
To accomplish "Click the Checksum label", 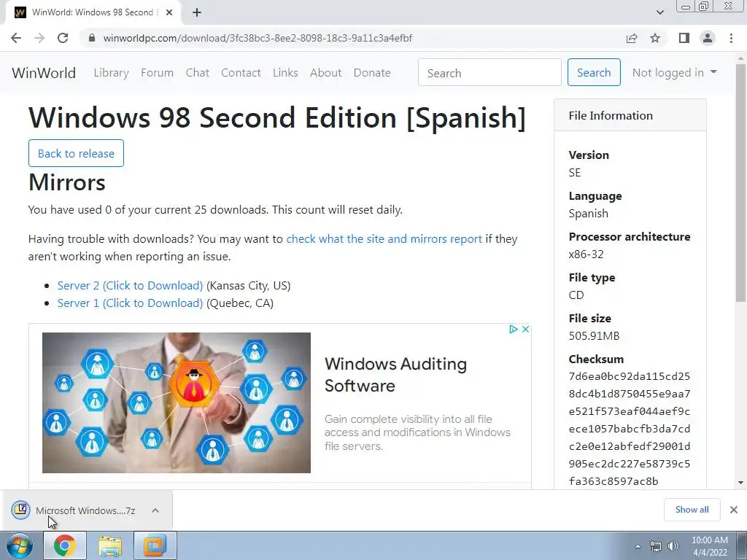I will 596,359.
